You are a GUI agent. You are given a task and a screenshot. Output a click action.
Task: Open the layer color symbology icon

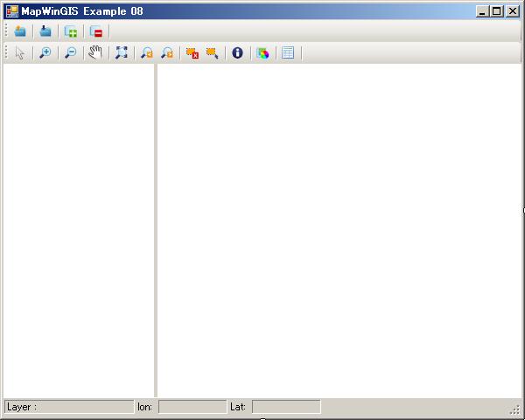[x=262, y=52]
